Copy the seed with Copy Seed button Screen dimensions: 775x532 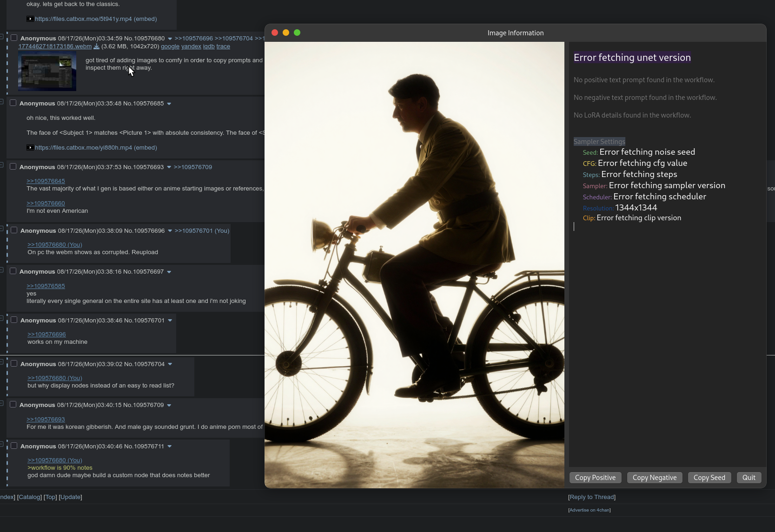click(709, 478)
